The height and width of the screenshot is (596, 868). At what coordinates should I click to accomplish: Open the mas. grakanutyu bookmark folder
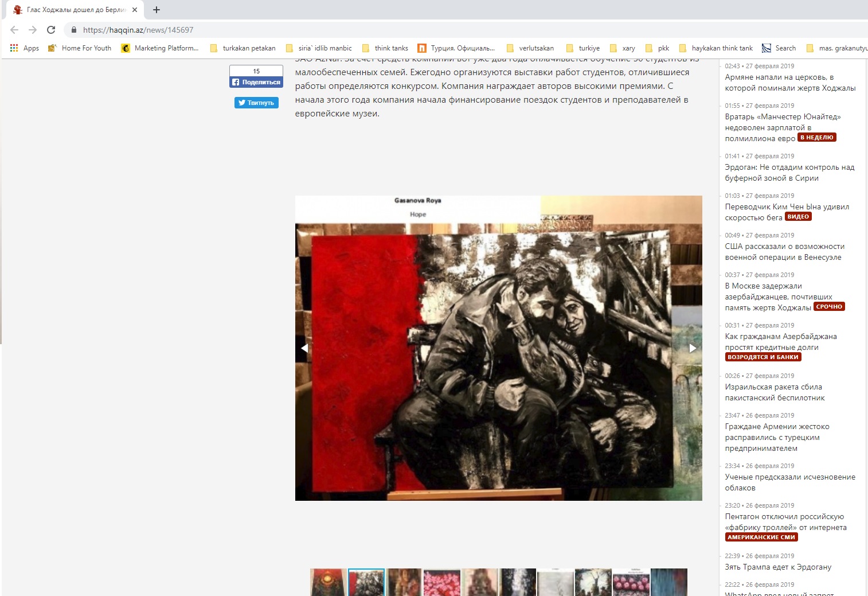tap(837, 48)
